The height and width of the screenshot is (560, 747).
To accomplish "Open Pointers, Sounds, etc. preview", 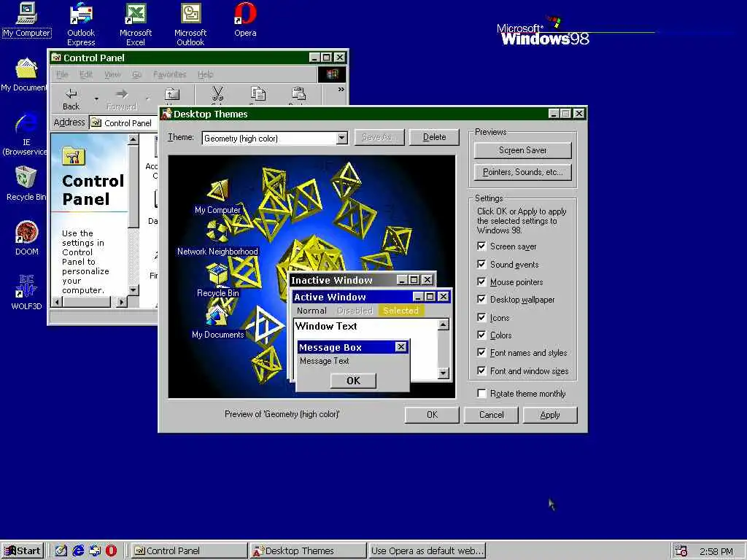I will 522,172.
